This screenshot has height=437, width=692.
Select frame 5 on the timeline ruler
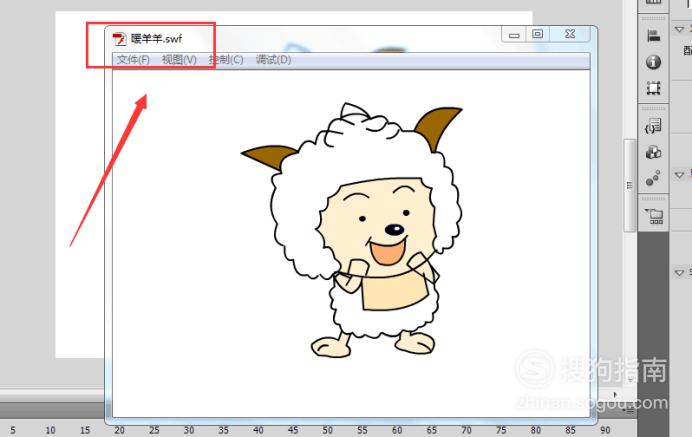[x=13, y=430]
